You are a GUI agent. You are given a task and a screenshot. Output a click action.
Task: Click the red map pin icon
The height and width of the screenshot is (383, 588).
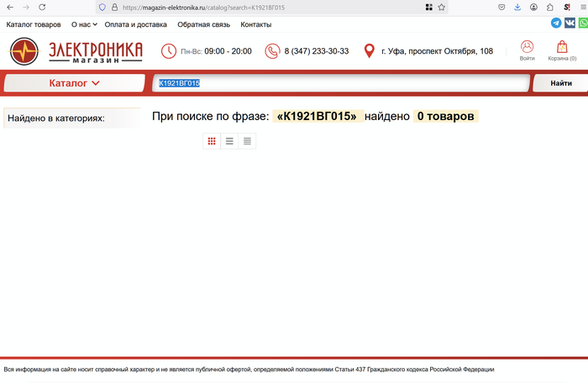click(370, 50)
